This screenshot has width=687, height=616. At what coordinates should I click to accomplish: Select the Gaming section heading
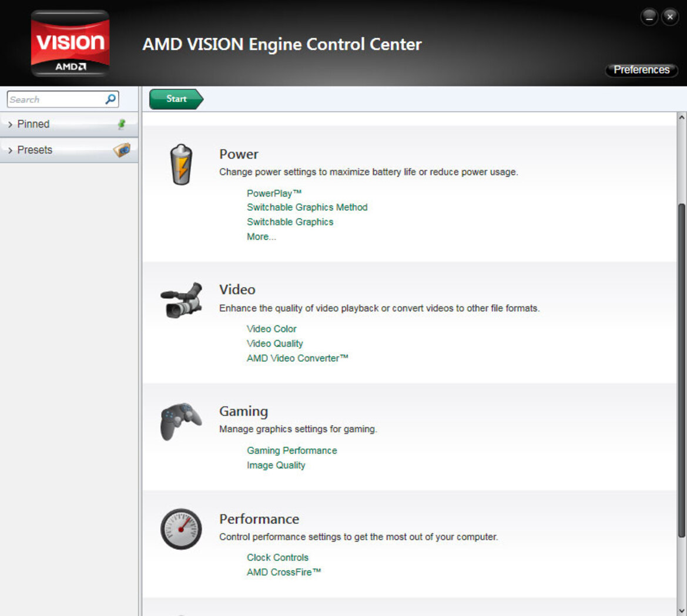[244, 412]
